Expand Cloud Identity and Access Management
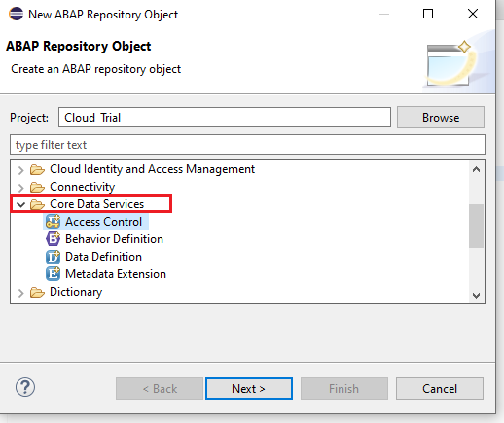Viewport: 504px width, 423px height. click(20, 170)
